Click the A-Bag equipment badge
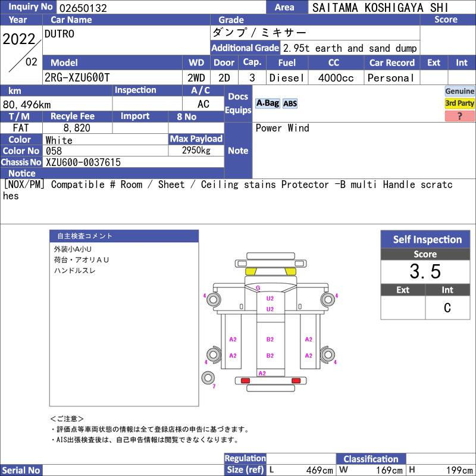Image resolution: width=476 pixels, height=476 pixels. (267, 104)
